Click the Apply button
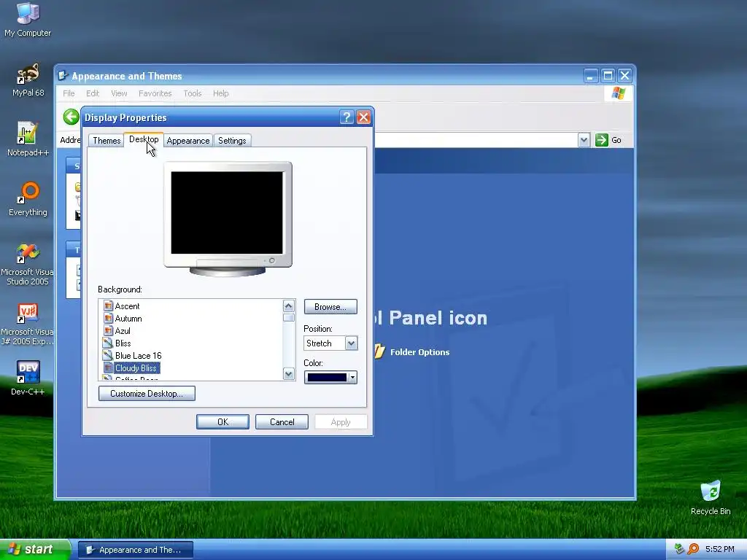Image resolution: width=747 pixels, height=560 pixels. [341, 422]
